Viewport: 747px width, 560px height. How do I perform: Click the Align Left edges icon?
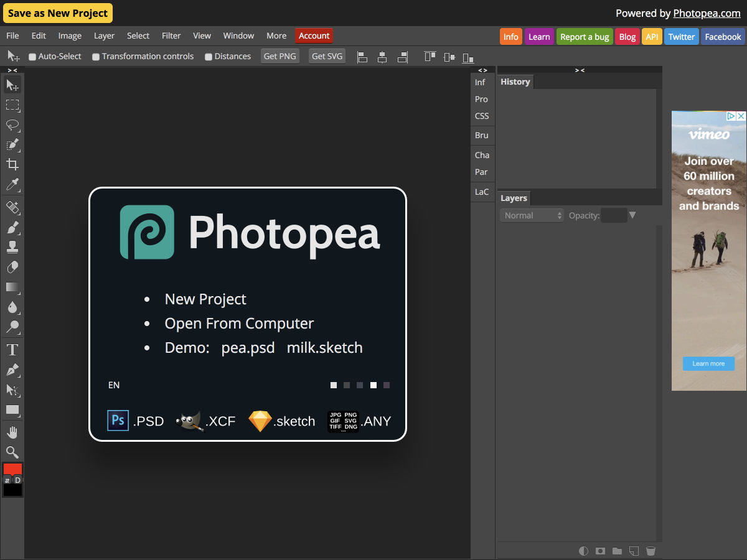tap(362, 57)
